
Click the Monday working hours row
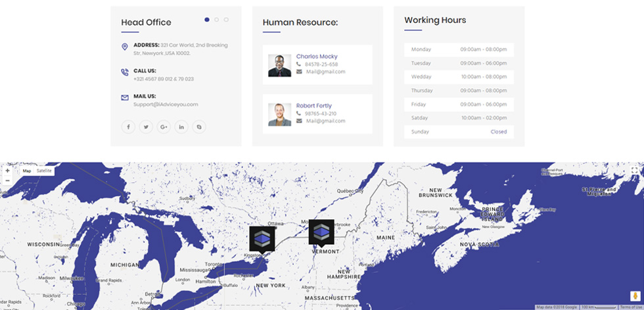(459, 49)
